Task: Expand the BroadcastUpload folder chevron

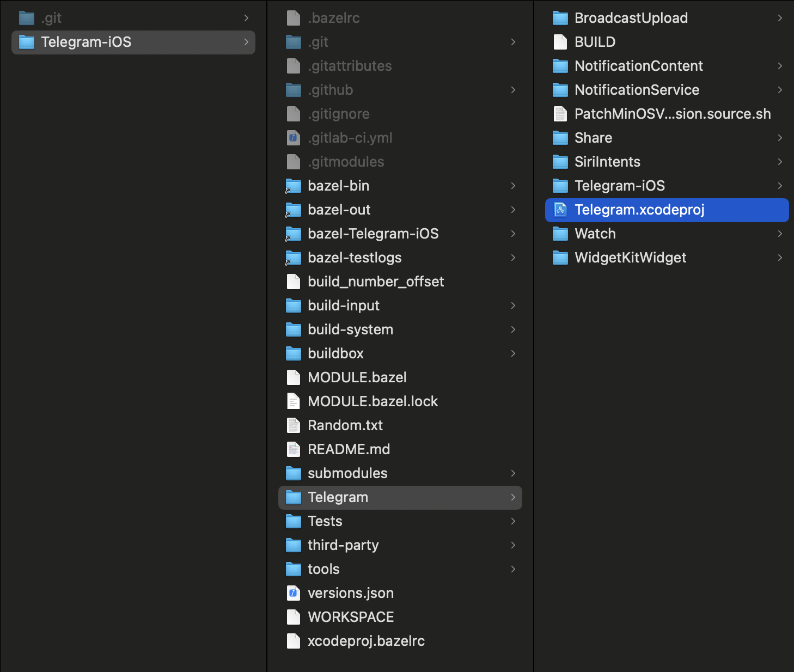Action: coord(780,18)
